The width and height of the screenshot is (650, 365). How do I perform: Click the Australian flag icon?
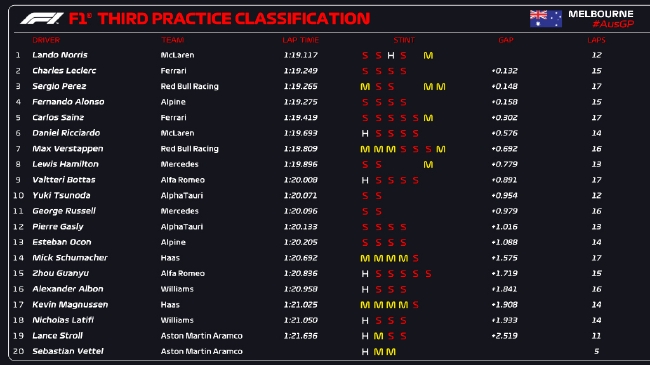coord(546,19)
